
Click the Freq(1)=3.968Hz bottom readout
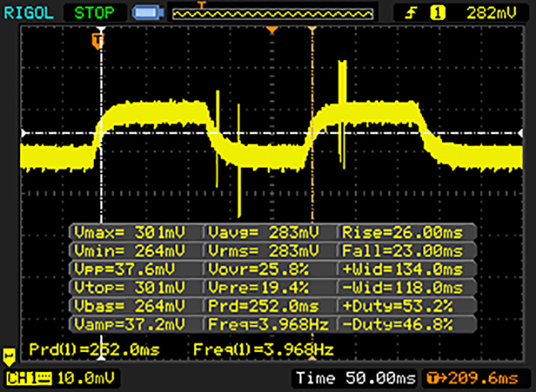(x=263, y=349)
